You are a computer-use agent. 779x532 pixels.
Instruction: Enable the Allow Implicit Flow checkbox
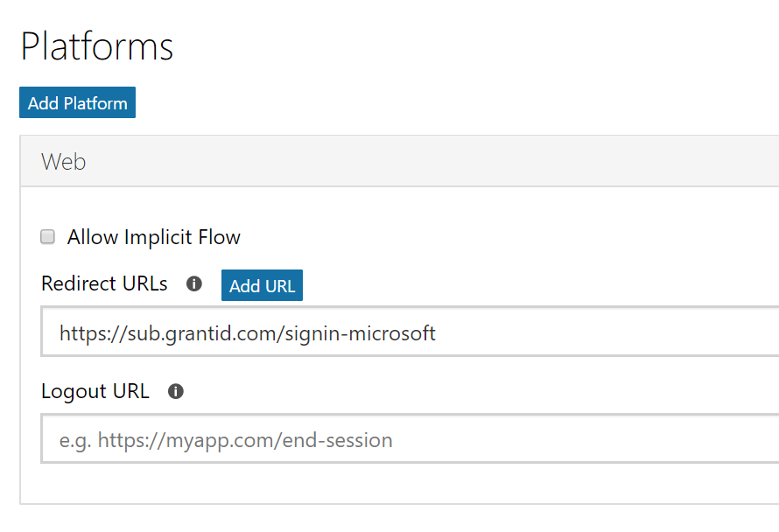[48, 236]
